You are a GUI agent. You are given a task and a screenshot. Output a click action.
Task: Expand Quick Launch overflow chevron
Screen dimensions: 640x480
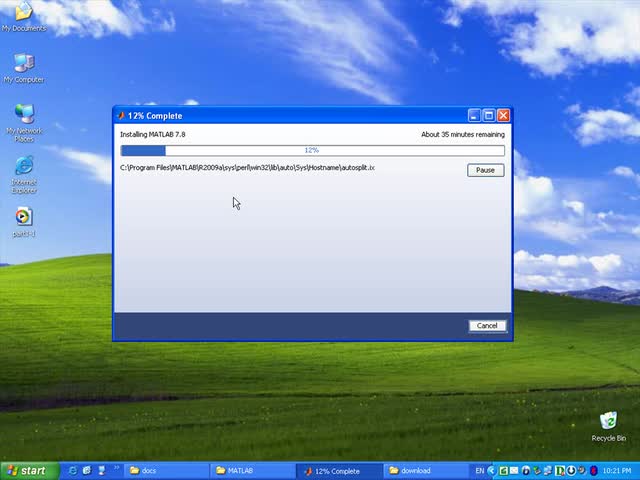click(x=116, y=467)
